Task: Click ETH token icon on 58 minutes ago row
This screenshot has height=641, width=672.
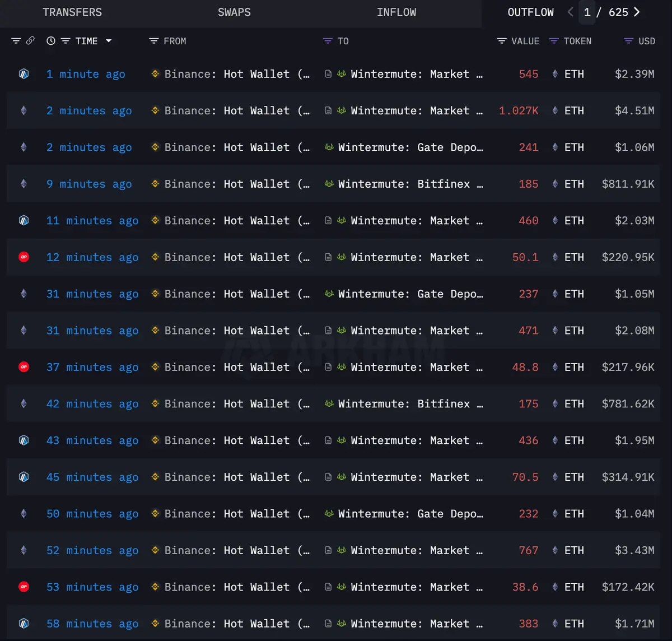Action: (555, 624)
